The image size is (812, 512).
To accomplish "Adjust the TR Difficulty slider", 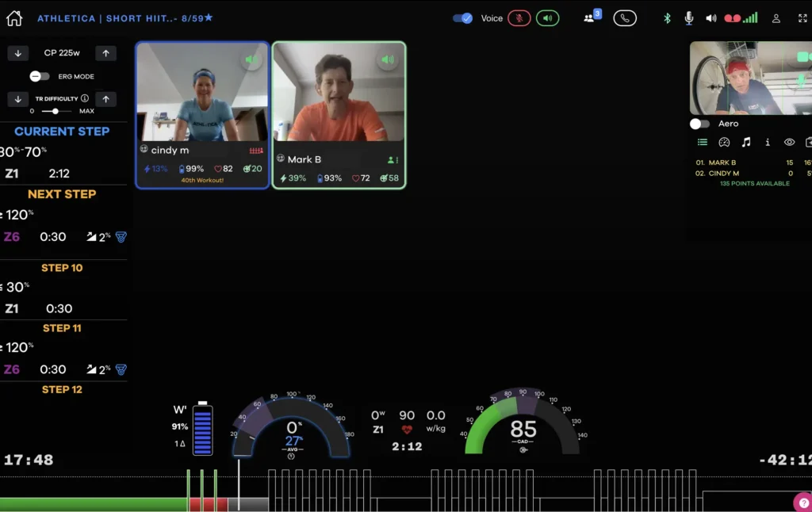I will (x=56, y=111).
